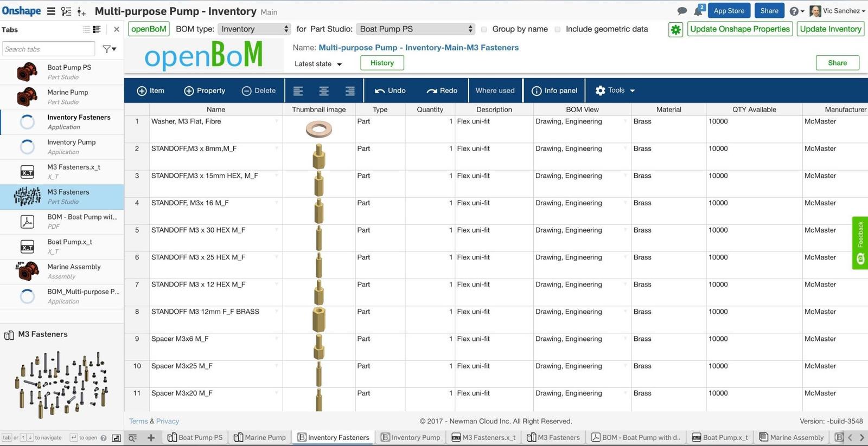This screenshot has height=446, width=868.
Task: Add new tab with plus icon
Action: point(151,438)
